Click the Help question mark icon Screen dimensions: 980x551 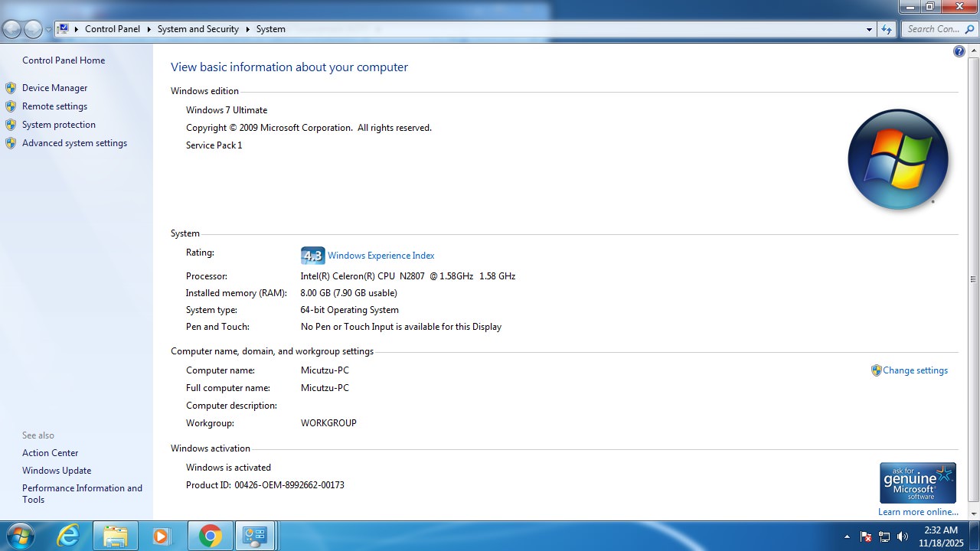(959, 51)
